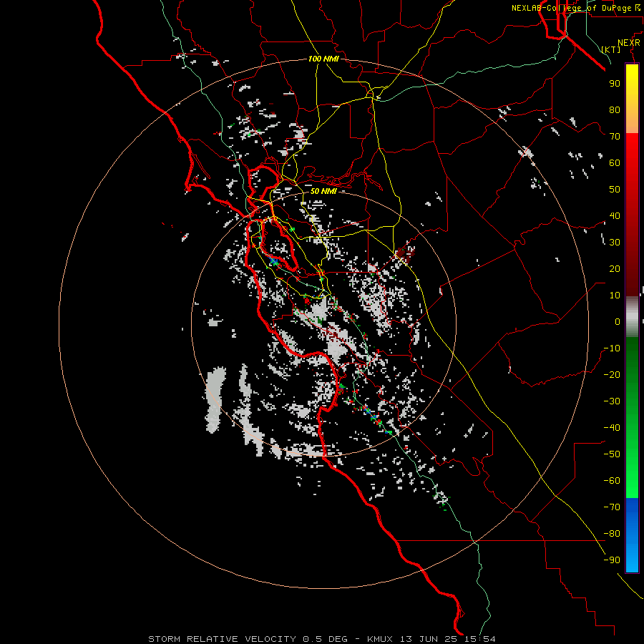Select the 70 value on velocity scale
Screen dimensions: 644x644
[x=615, y=137]
